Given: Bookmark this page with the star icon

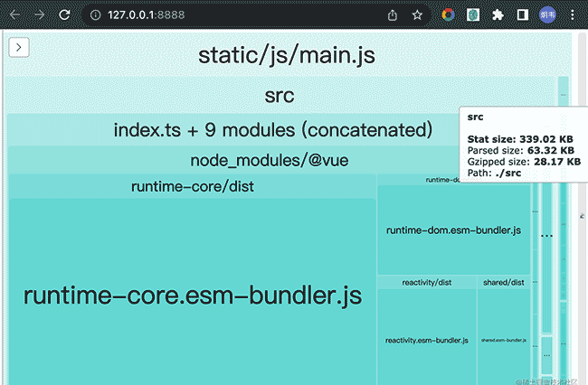Looking at the screenshot, I should coord(417,15).
